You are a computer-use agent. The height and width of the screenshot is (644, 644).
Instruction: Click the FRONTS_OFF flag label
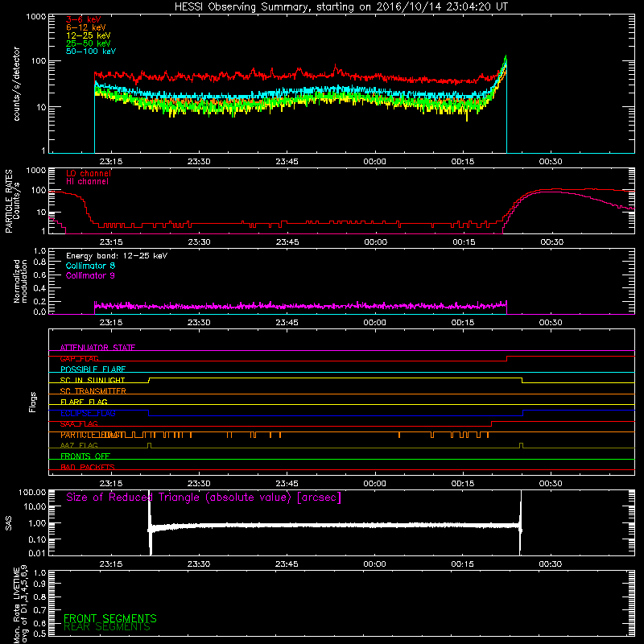pos(85,456)
